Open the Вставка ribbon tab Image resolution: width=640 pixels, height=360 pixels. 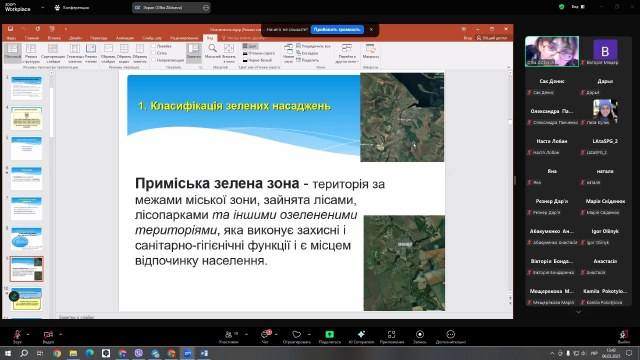click(x=54, y=38)
